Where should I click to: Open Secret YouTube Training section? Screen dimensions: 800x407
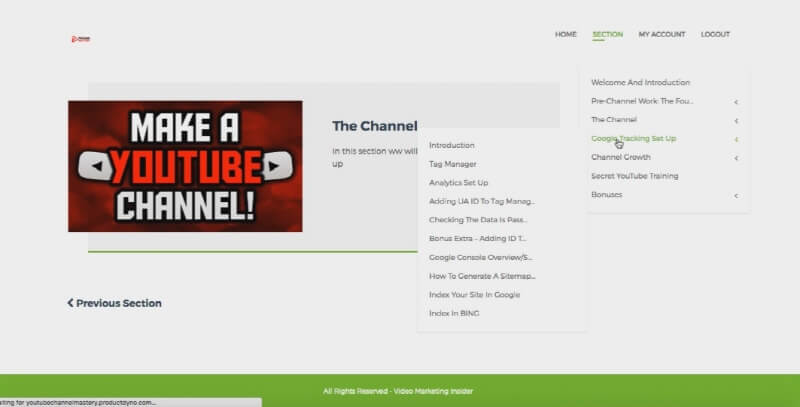coord(635,176)
